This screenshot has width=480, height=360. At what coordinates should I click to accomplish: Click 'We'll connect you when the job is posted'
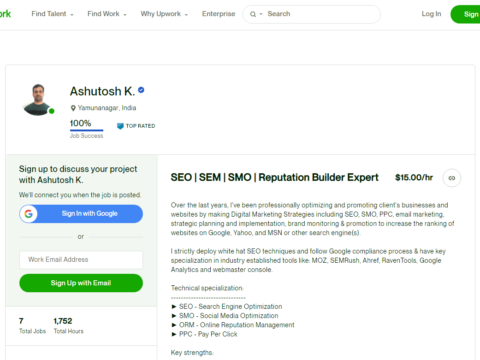tap(80, 195)
